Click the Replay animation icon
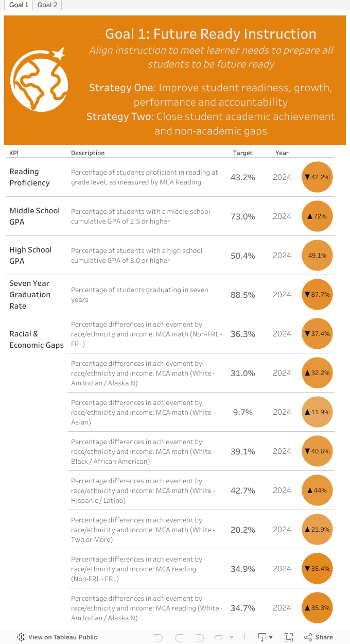The width and height of the screenshot is (350, 644). (218, 637)
